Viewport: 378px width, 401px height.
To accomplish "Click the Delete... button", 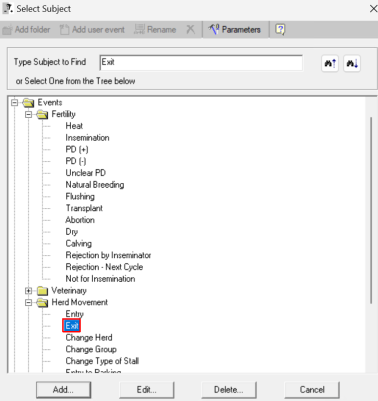I will coord(229,390).
